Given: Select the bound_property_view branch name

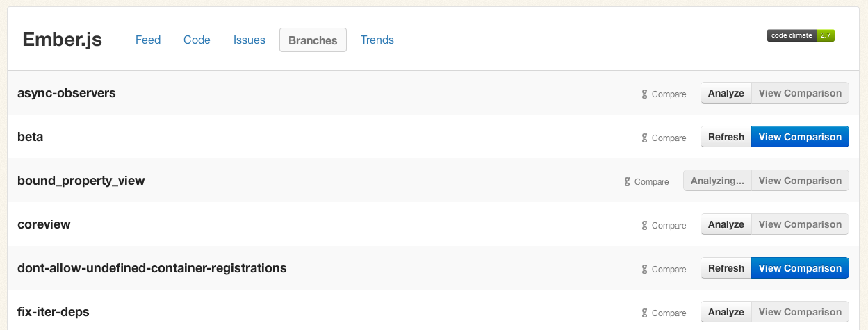Looking at the screenshot, I should pos(81,181).
